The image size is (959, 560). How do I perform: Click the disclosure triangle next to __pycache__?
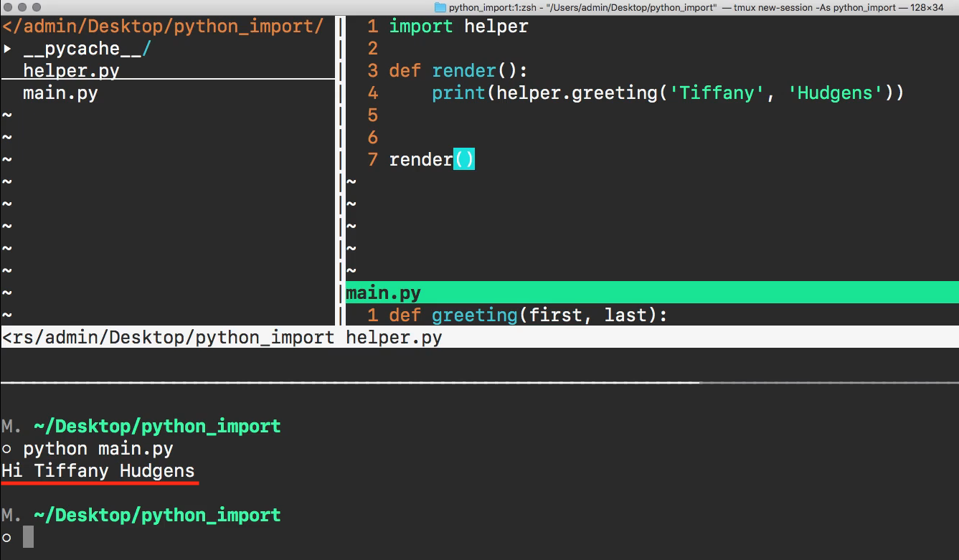7,48
